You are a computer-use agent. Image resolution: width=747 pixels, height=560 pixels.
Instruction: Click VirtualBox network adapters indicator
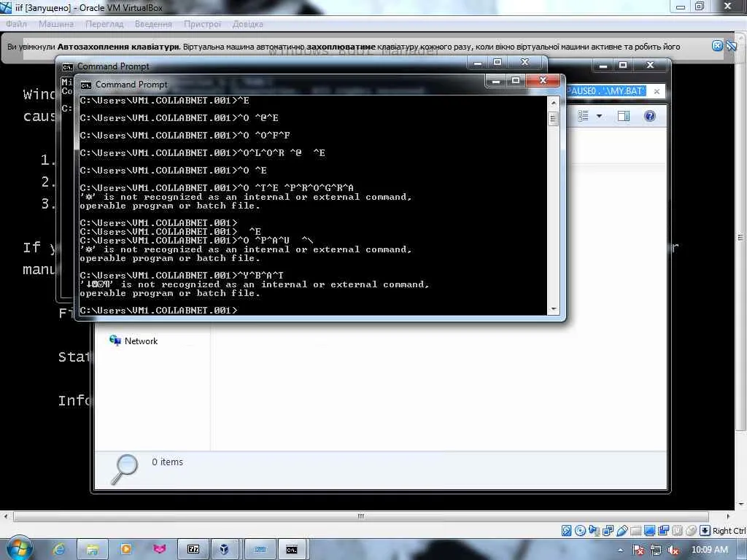[x=608, y=531]
